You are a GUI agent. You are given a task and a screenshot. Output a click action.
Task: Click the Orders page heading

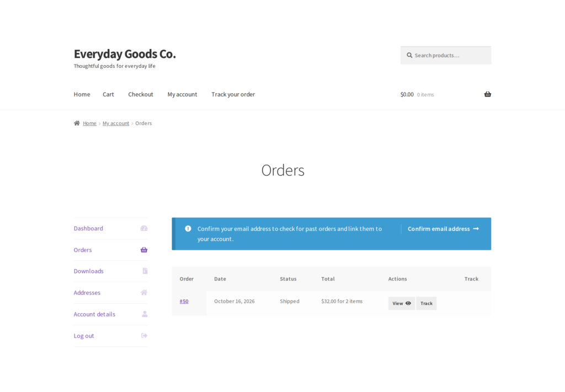pyautogui.click(x=283, y=170)
